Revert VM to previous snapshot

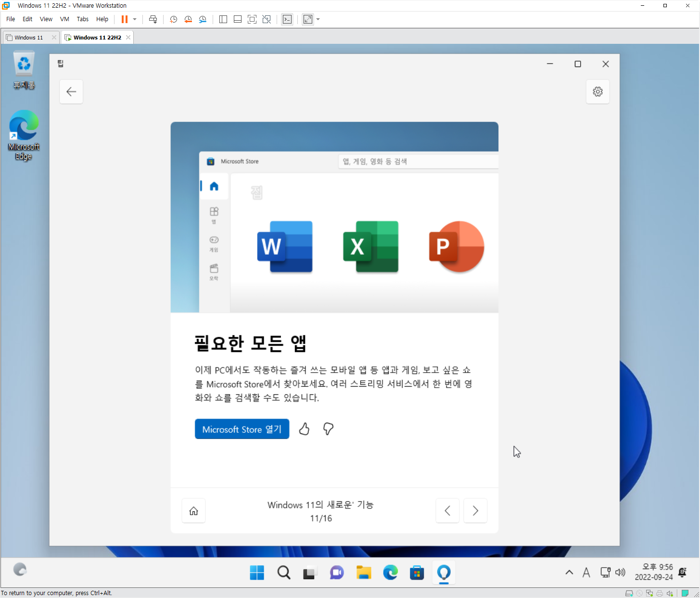[x=188, y=19]
